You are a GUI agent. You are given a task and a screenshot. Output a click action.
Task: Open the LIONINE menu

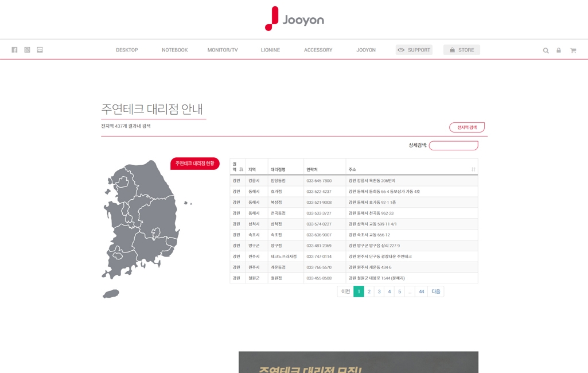(270, 50)
